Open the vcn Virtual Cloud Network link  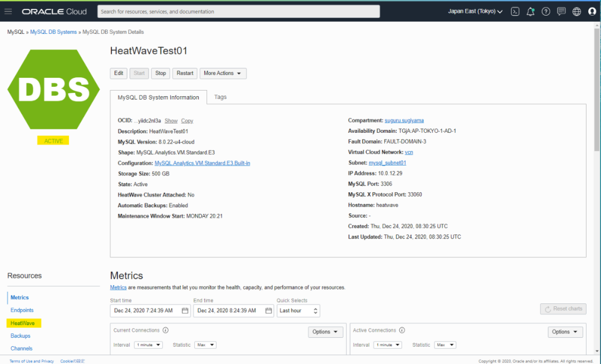click(x=409, y=152)
